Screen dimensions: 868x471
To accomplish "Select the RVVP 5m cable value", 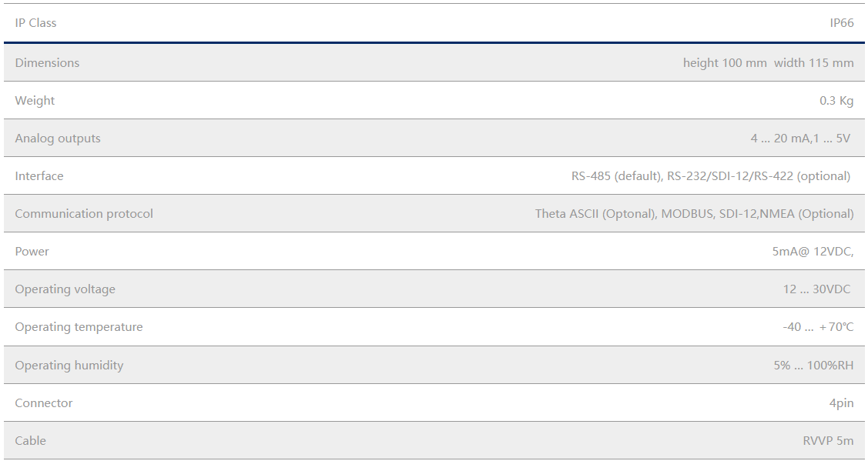I will 828,441.
